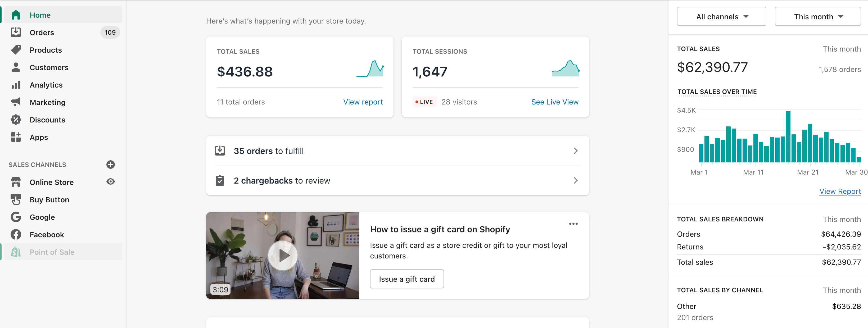This screenshot has width=868, height=328.
Task: Click the Online Store storefront icon
Action: 16,182
